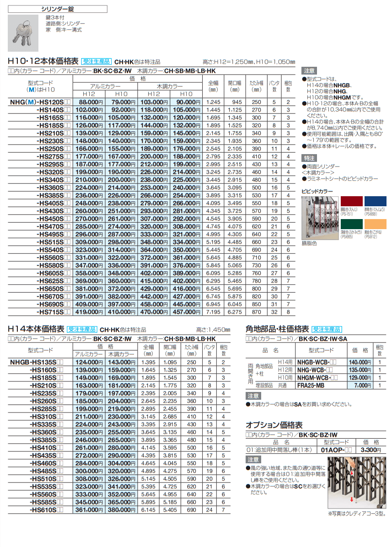The width and height of the screenshot is (392, 547).
Task: Click the ビビッドカラー label
Action: click(317, 191)
